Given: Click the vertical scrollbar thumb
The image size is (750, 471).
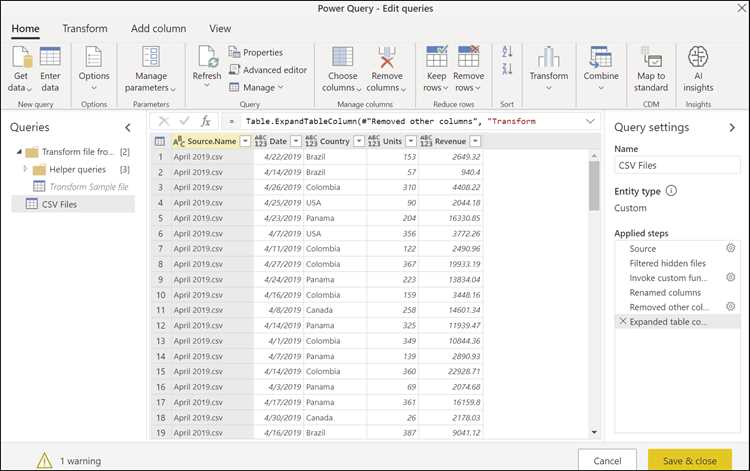Looking at the screenshot, I should click(594, 186).
